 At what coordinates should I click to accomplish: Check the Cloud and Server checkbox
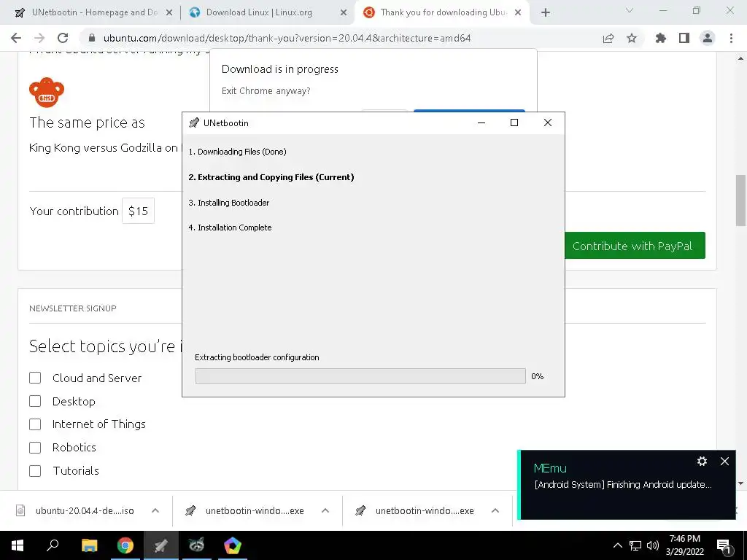(35, 378)
